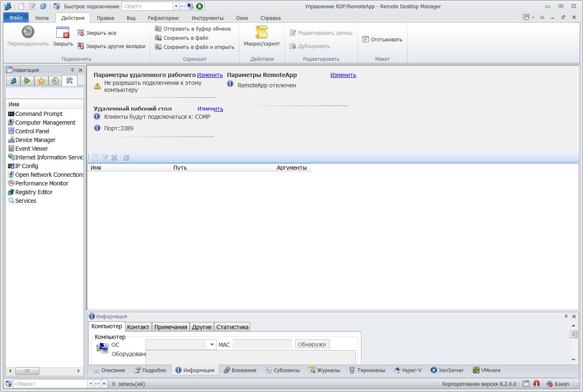Open the host dropdown arrow in quick connect
Image resolution: width=583 pixels, height=392 pixels.
coord(176,6)
